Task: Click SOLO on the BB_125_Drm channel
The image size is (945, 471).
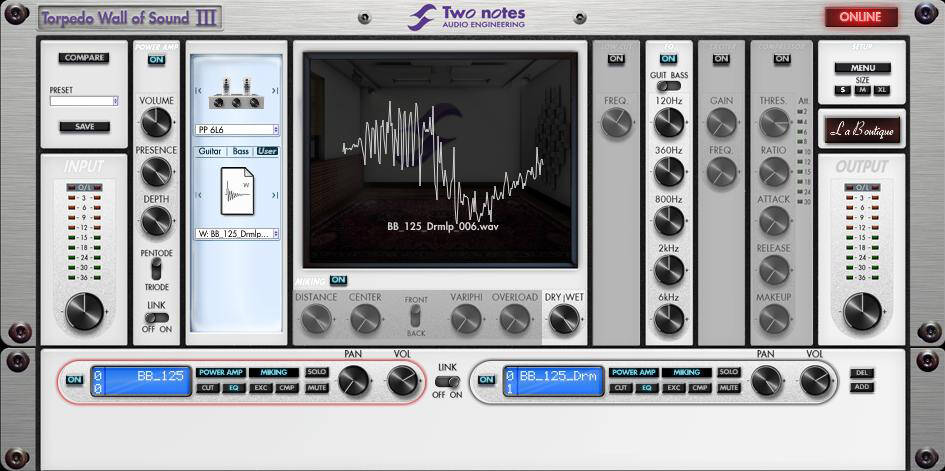Action: coord(729,372)
